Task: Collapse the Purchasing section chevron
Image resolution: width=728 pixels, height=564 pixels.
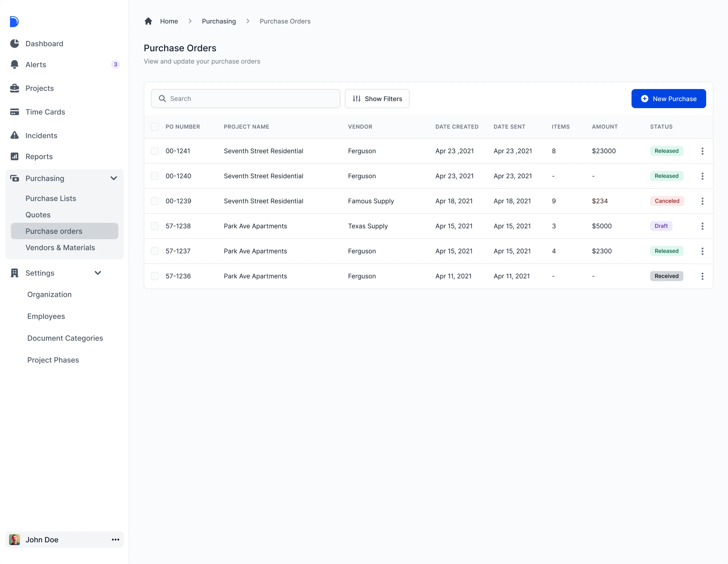Action: (x=114, y=178)
